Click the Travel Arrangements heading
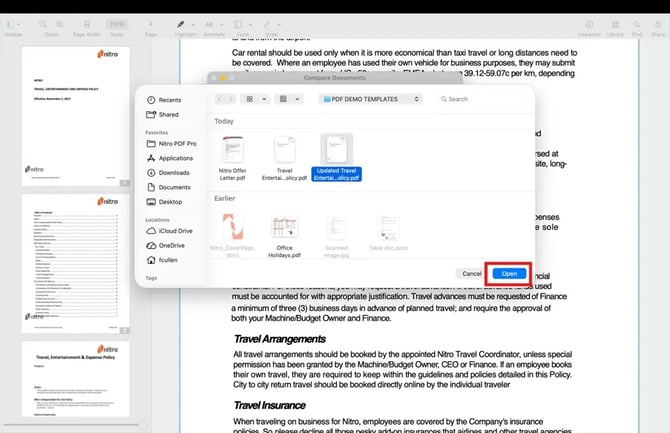 280,339
